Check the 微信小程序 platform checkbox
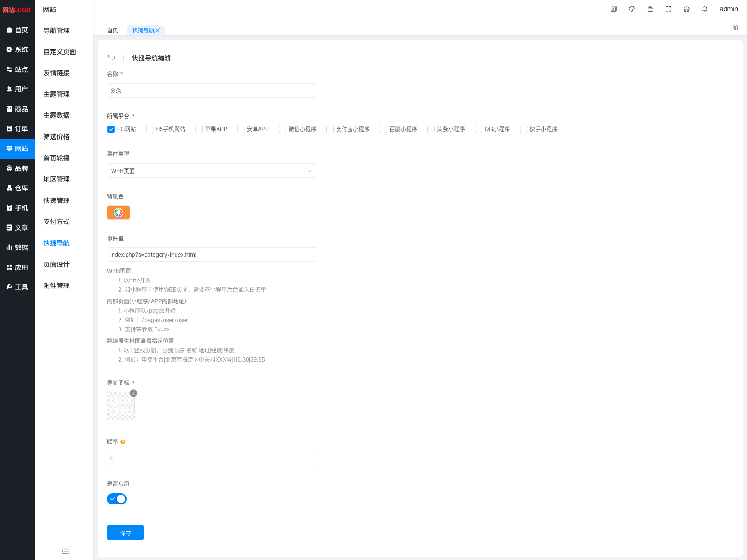Screen dimensions: 747x560 [x=282, y=129]
